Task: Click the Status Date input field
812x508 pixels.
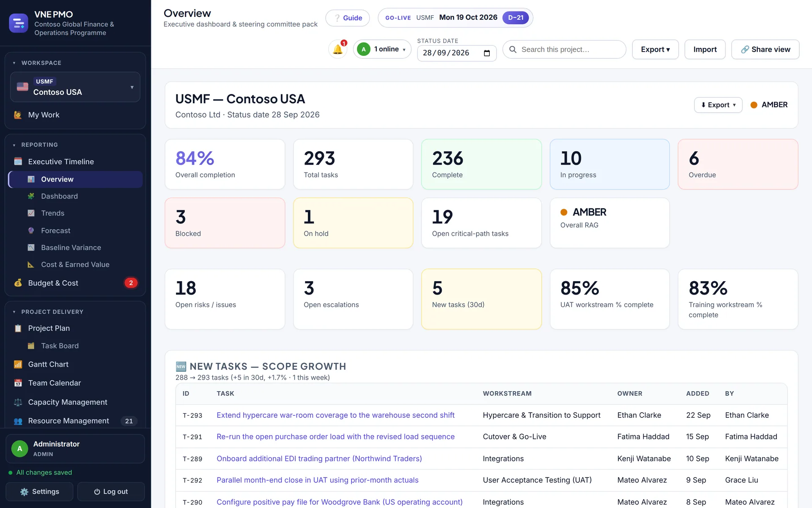Action: [x=457, y=53]
